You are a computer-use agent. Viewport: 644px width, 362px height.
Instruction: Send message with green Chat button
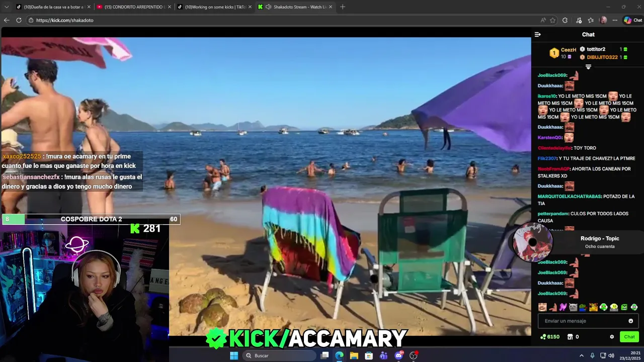coord(629,337)
